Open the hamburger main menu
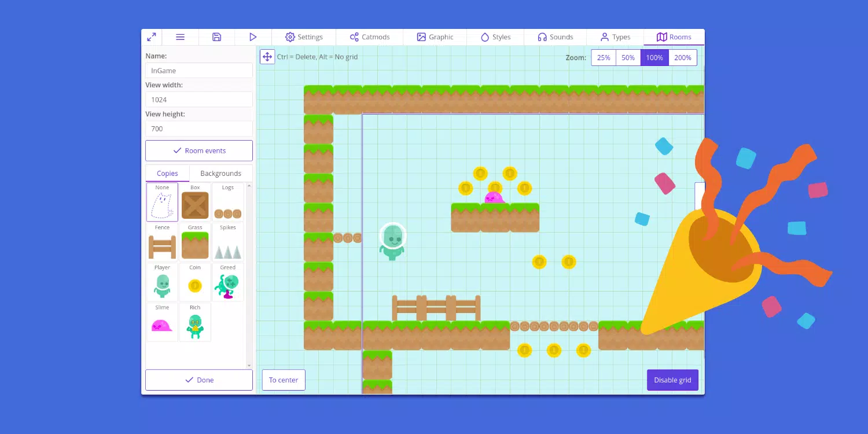The image size is (868, 434). pyautogui.click(x=180, y=37)
